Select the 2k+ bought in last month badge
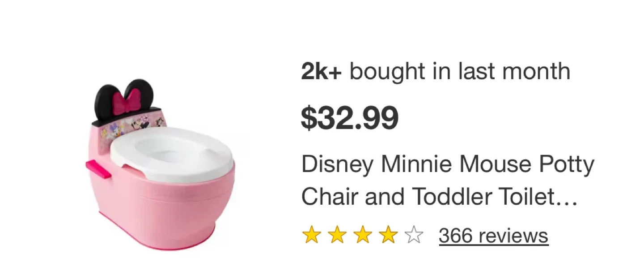This screenshot has width=644, height=258. 436,70
